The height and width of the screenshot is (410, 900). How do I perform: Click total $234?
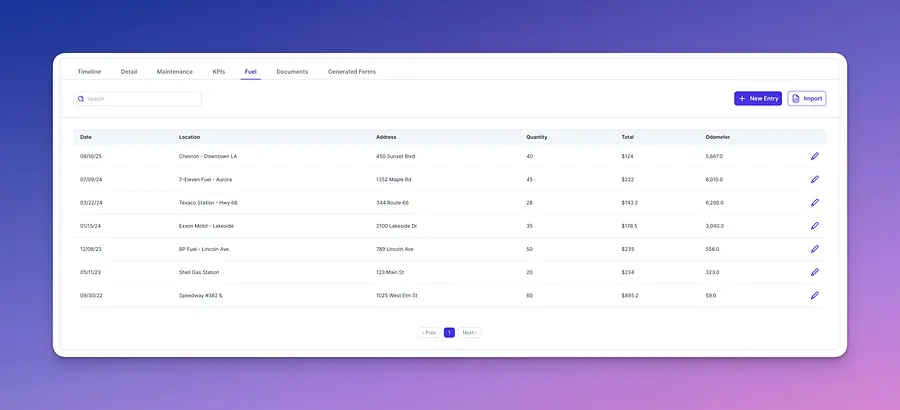tap(628, 272)
